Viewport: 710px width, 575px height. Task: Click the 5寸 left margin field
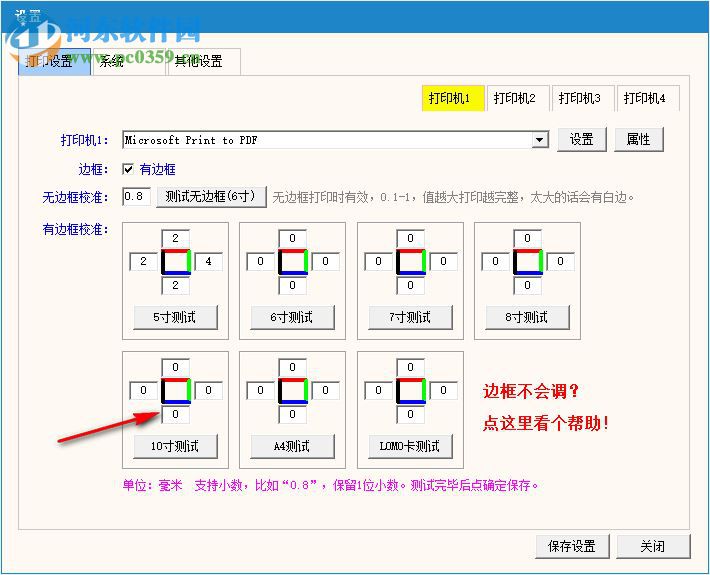click(143, 261)
